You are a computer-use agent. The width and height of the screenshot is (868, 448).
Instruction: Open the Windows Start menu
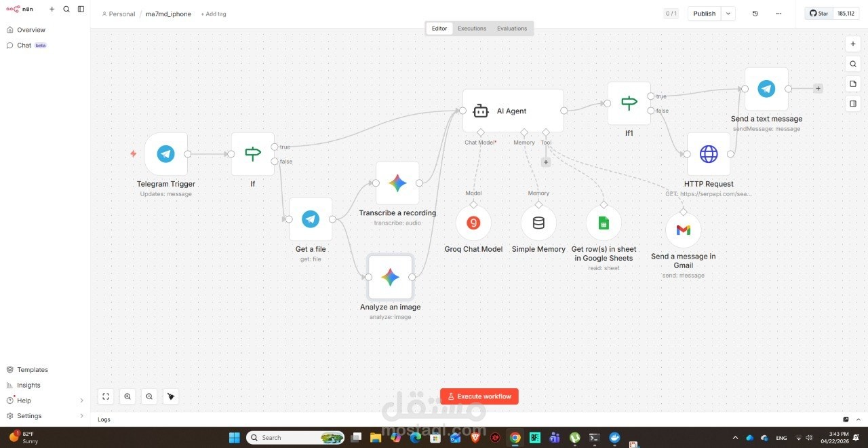235,437
